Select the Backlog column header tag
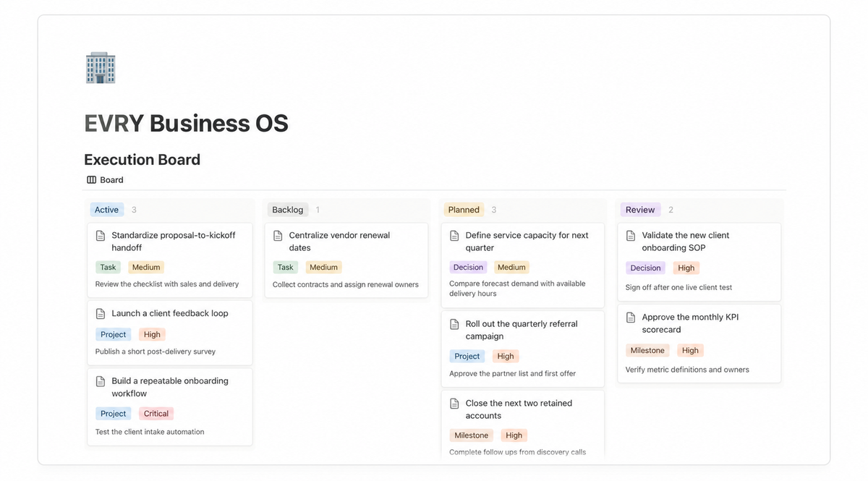Image resolution: width=868 pixels, height=481 pixels. [288, 210]
